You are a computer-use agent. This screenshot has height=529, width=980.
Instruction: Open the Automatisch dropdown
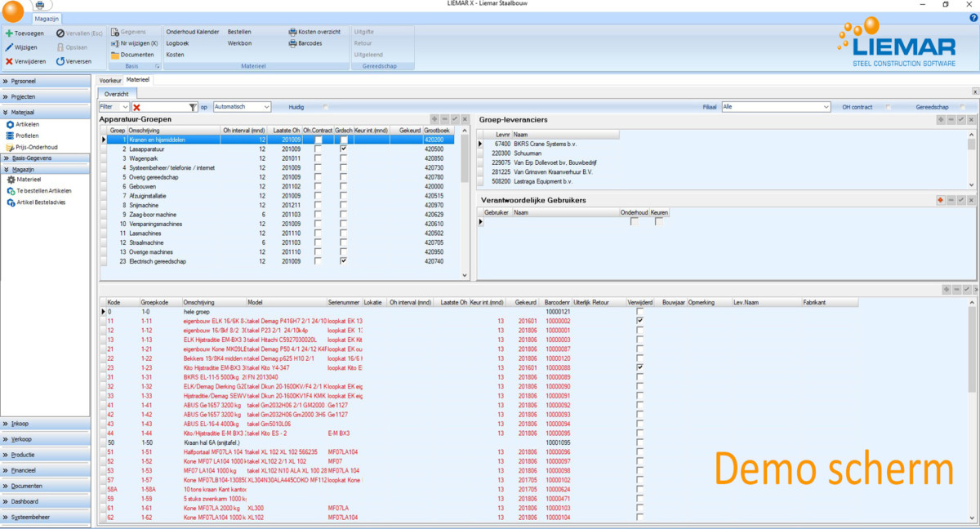pos(242,107)
